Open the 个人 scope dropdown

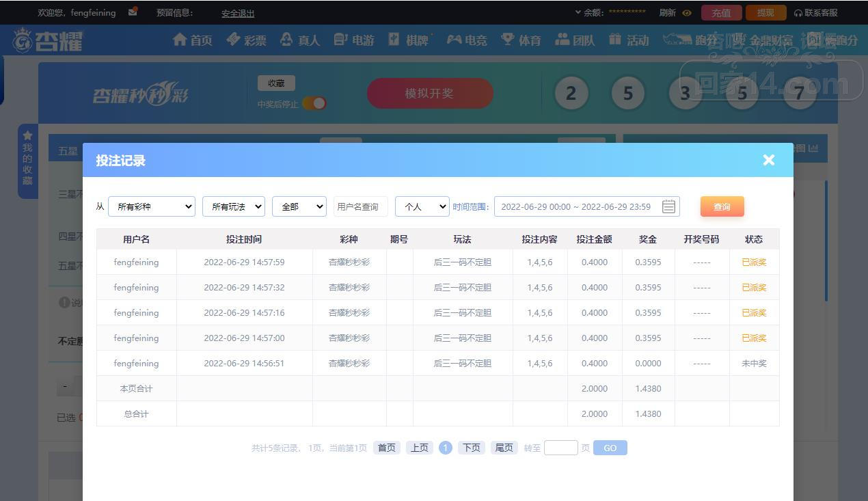click(x=422, y=206)
